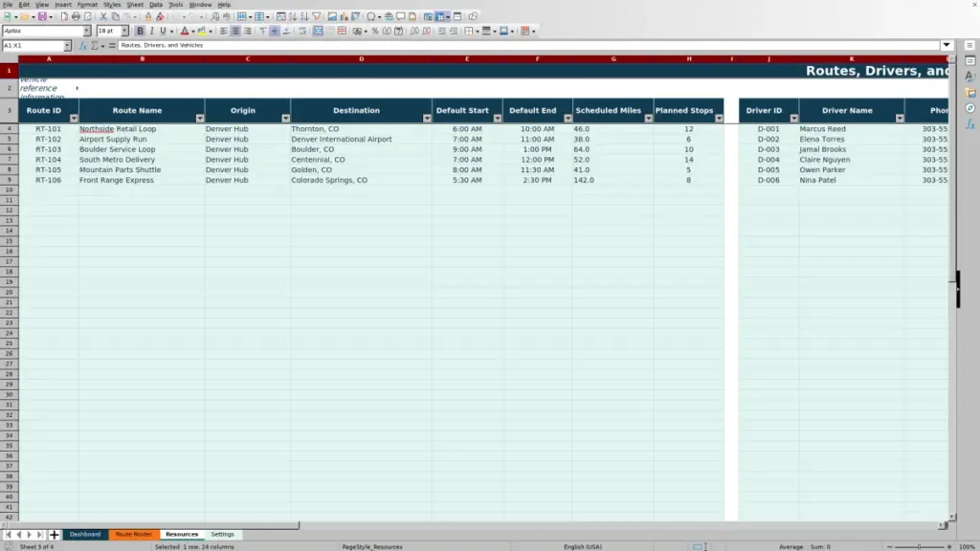Click the Merge and Center Cells icon
The height and width of the screenshot is (551, 980).
318,32
